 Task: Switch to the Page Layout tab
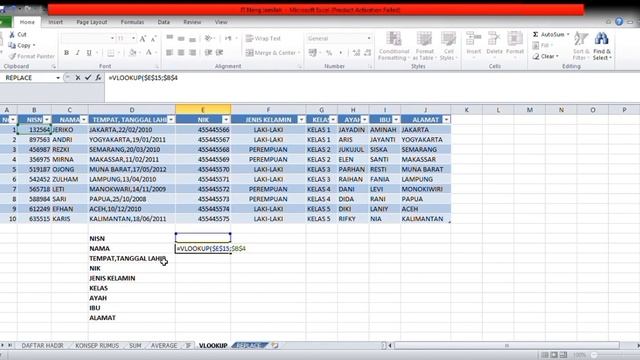pyautogui.click(x=92, y=22)
